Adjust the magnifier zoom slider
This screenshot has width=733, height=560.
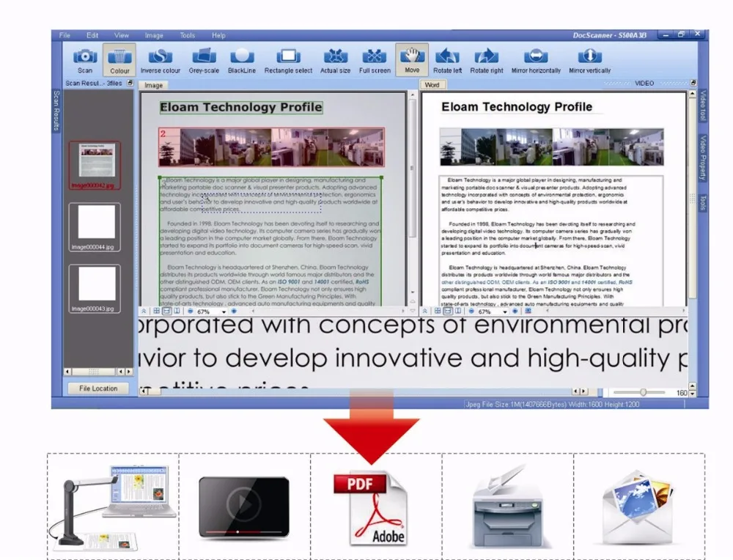[x=644, y=392]
